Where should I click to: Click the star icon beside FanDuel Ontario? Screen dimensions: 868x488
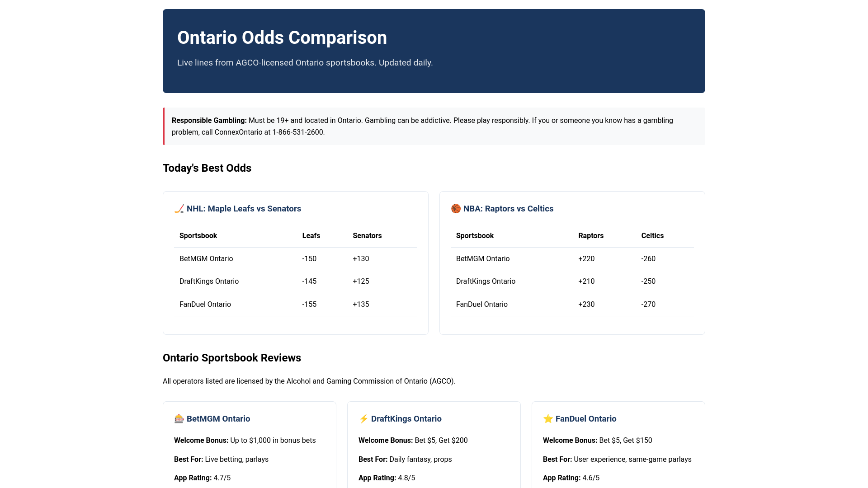[548, 419]
